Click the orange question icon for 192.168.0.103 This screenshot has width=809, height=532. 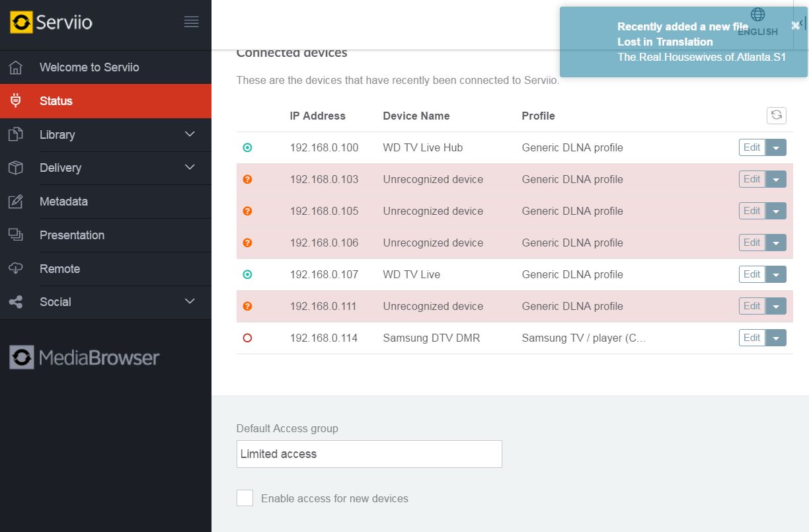pos(247,179)
